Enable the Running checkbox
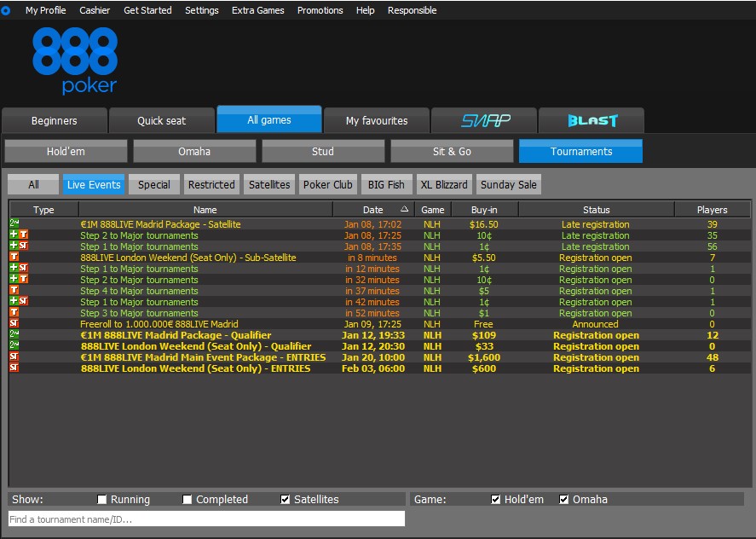The width and height of the screenshot is (756, 539). pos(102,500)
